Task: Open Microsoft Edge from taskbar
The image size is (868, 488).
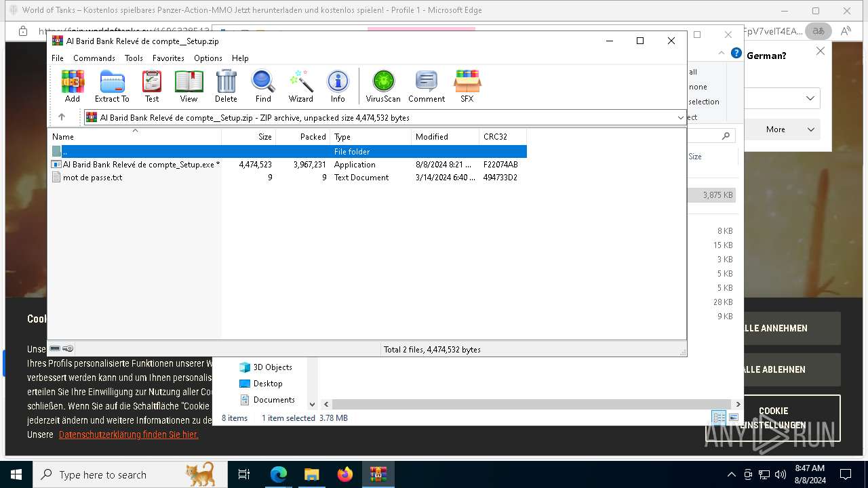Action: [x=279, y=474]
